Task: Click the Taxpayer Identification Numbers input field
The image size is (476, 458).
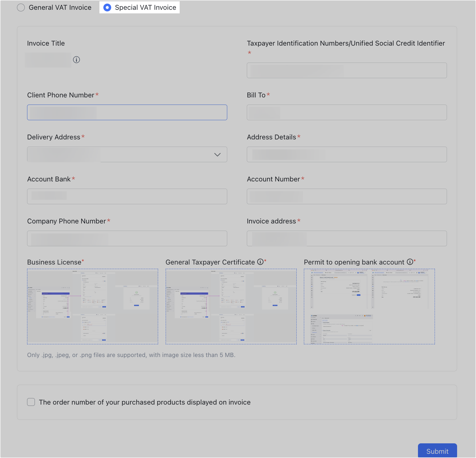Action: 347,70
